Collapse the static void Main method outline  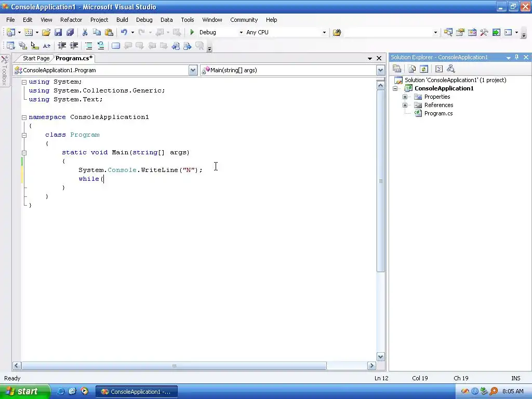point(24,153)
